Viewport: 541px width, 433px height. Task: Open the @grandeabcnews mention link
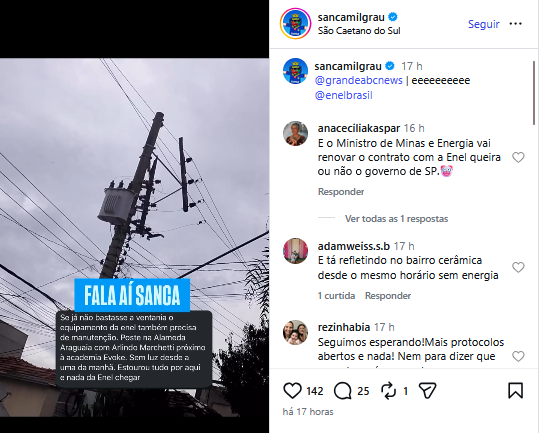point(358,80)
